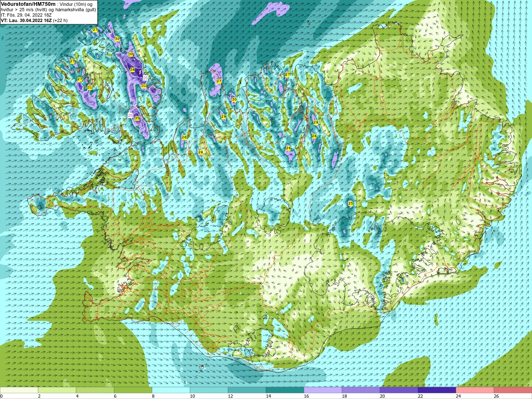The image size is (532, 399).
Task: Click the legend scale label 0
Action: pos(2,396)
